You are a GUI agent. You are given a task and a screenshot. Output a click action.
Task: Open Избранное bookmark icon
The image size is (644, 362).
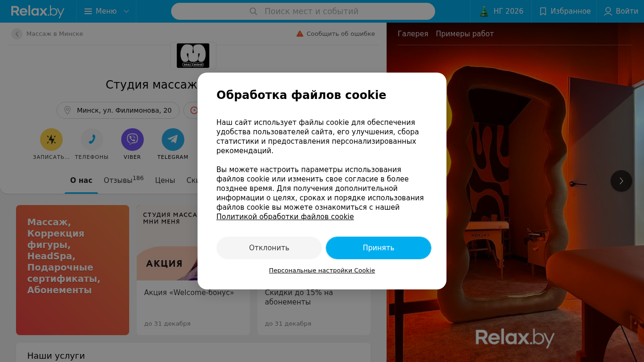[x=543, y=11]
